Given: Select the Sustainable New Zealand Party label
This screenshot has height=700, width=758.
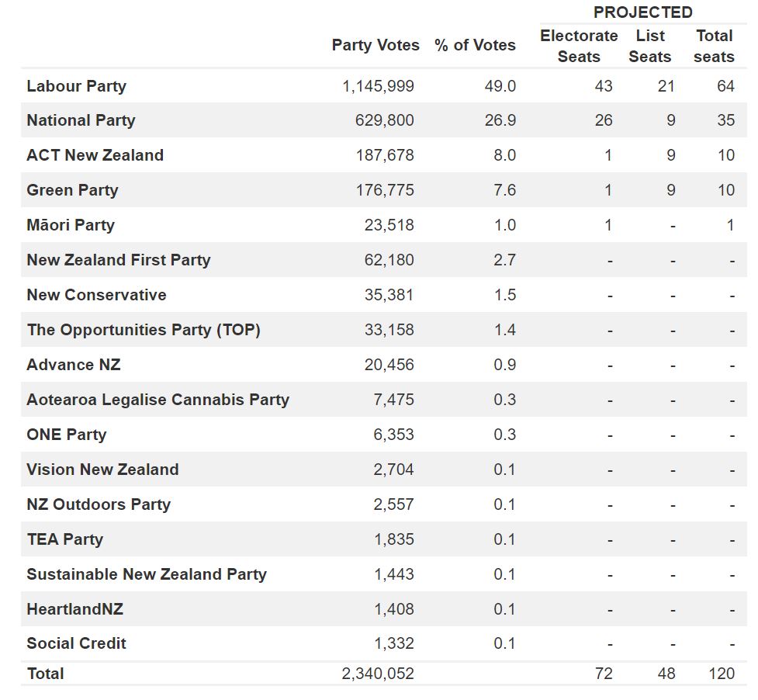Looking at the screenshot, I should (x=146, y=574).
